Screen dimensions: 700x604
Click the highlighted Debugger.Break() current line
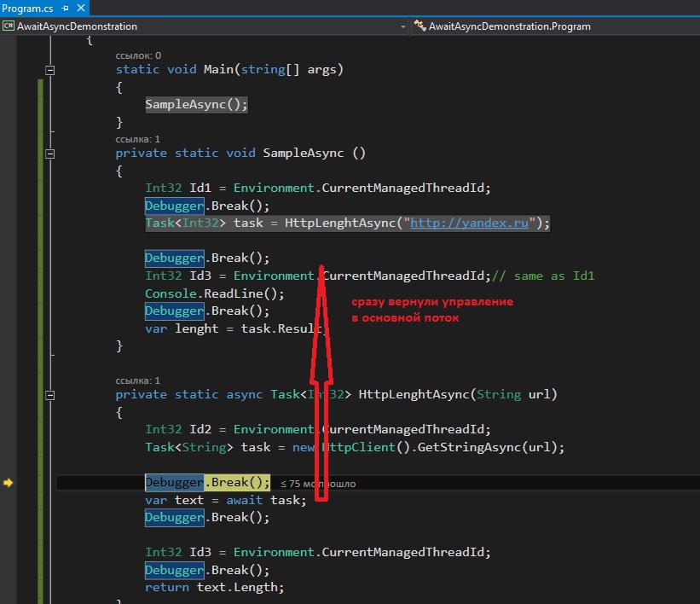tap(207, 483)
